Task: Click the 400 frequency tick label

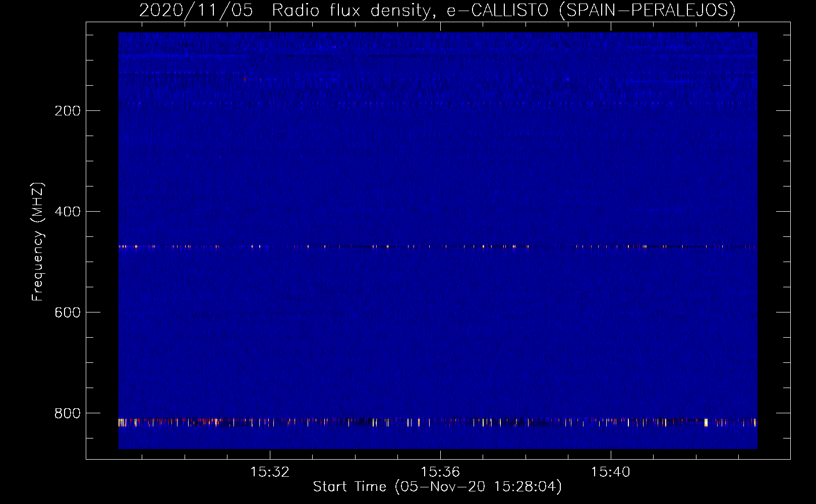Action: point(68,212)
